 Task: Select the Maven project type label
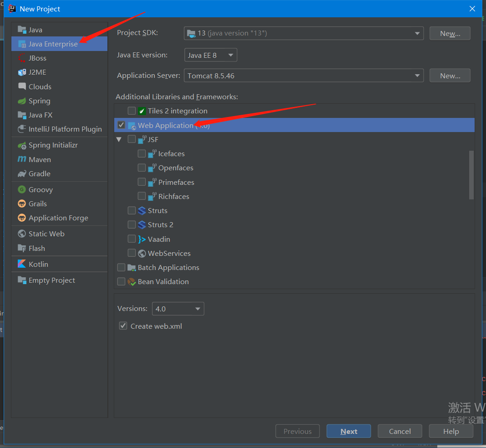point(40,160)
